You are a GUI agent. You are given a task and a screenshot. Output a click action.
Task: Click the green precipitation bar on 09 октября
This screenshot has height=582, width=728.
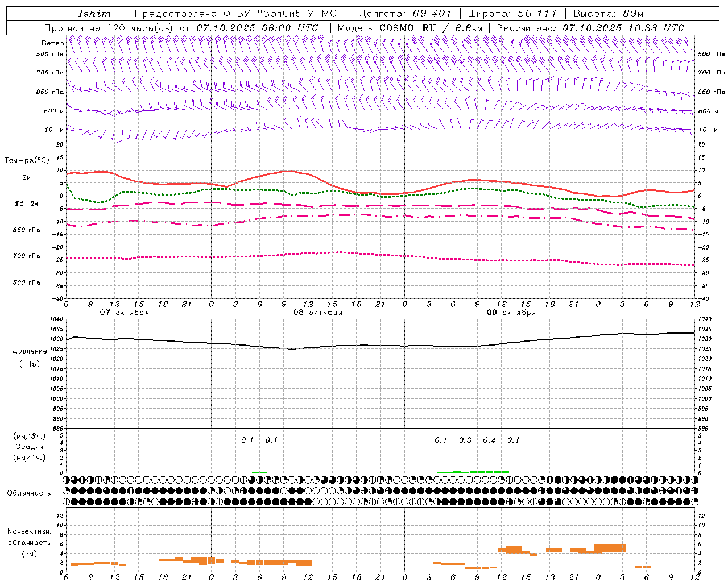(473, 472)
